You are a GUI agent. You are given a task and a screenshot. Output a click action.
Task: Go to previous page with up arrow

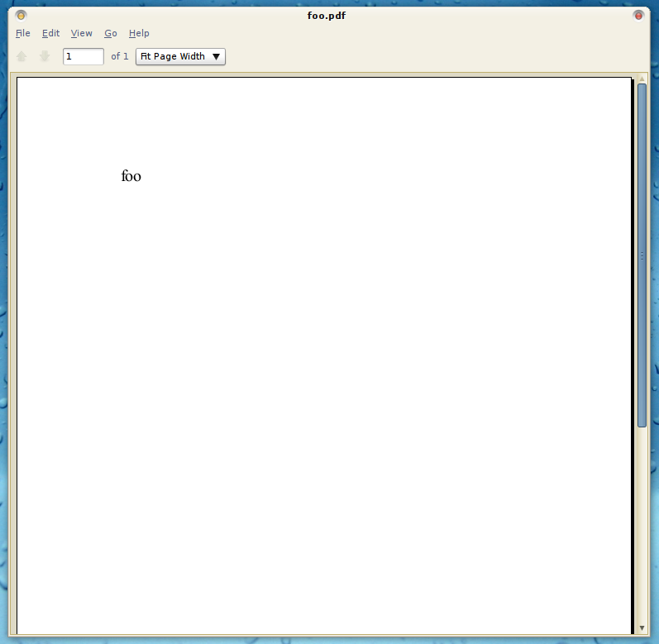[x=21, y=56]
